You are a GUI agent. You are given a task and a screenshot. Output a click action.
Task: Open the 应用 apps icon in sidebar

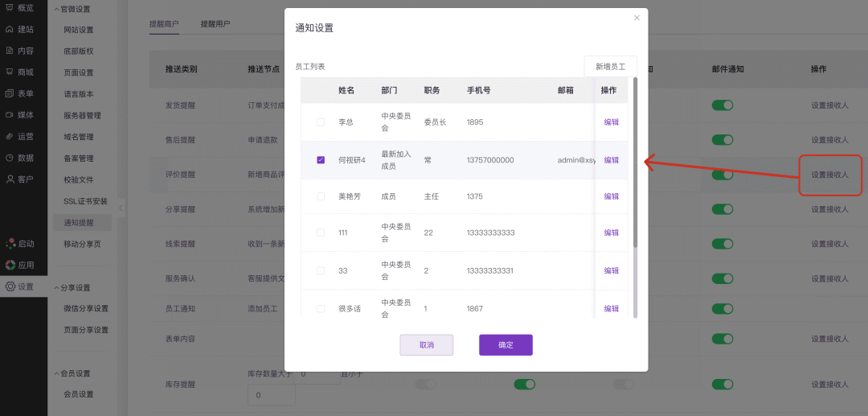(19, 265)
